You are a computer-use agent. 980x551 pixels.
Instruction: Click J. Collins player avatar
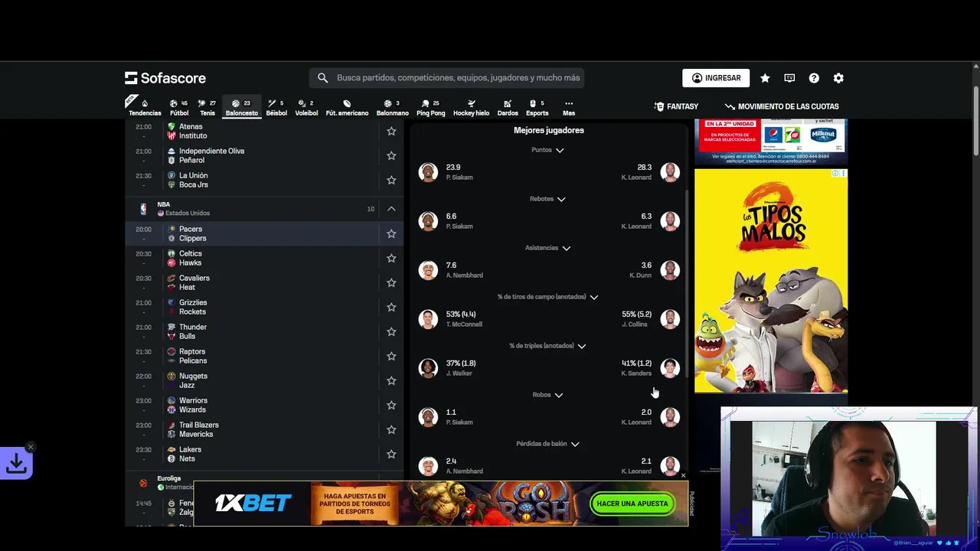tap(670, 319)
